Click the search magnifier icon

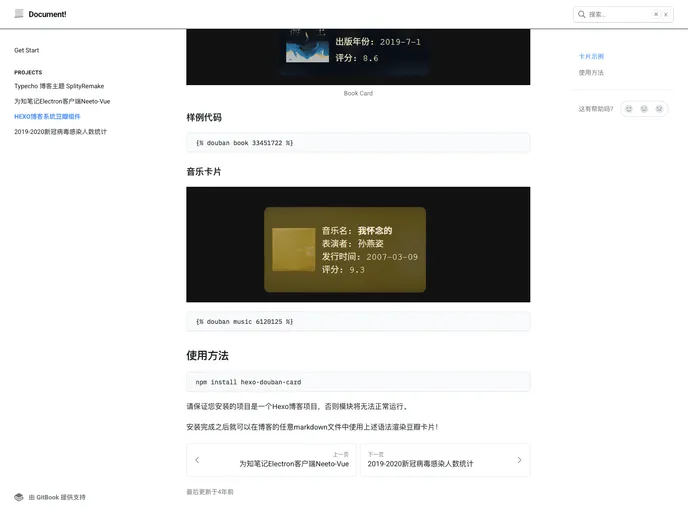point(581,14)
